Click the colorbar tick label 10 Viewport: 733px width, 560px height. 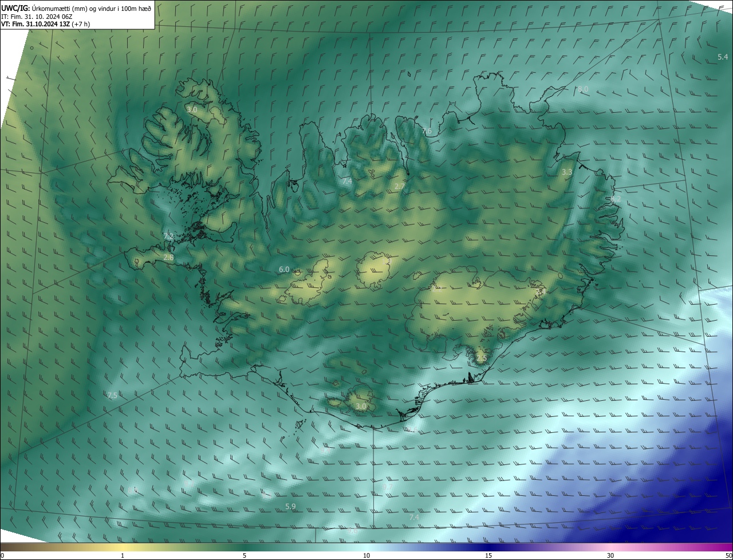(366, 555)
